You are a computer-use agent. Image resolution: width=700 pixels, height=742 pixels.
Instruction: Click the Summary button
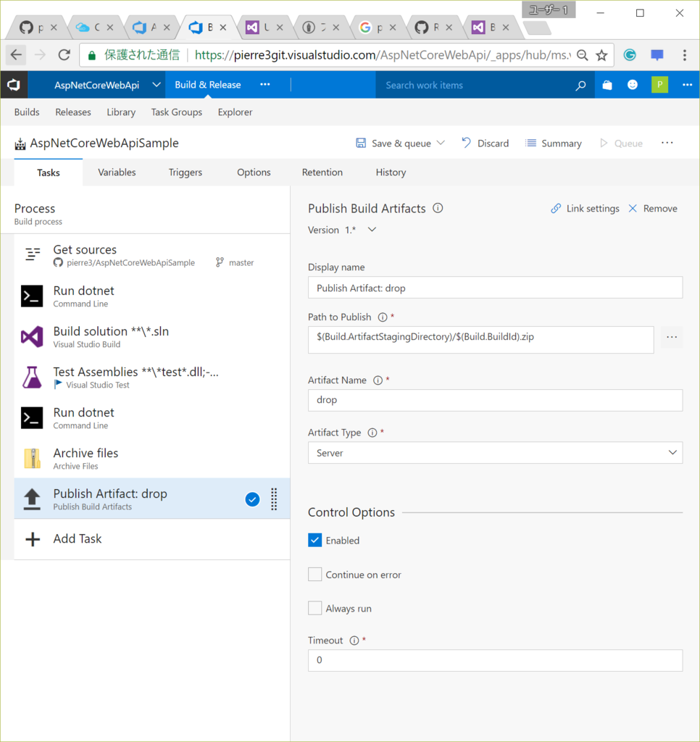pyautogui.click(x=554, y=143)
